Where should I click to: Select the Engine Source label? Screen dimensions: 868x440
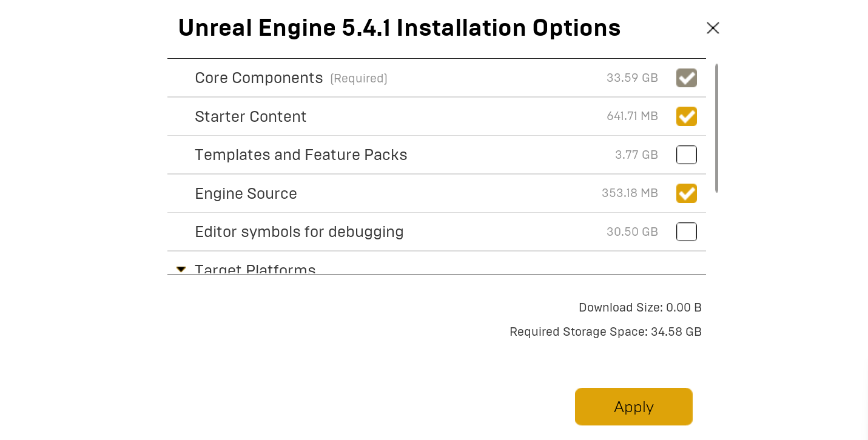(x=246, y=193)
